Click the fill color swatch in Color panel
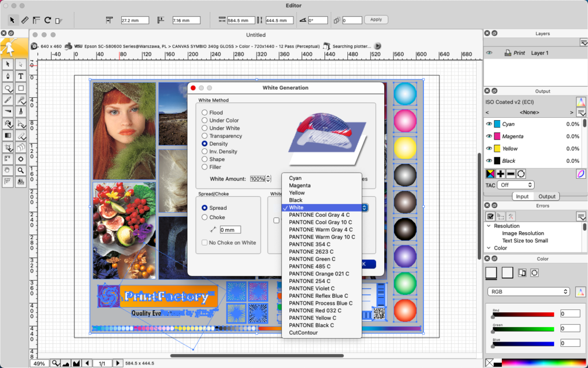 point(492,273)
